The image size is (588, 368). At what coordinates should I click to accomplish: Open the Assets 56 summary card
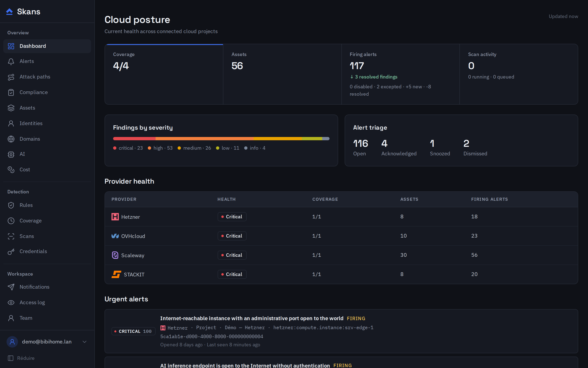[282, 74]
